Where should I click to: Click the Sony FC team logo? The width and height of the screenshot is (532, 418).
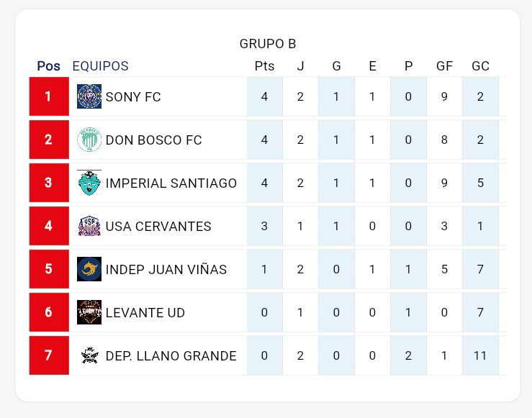tap(89, 96)
